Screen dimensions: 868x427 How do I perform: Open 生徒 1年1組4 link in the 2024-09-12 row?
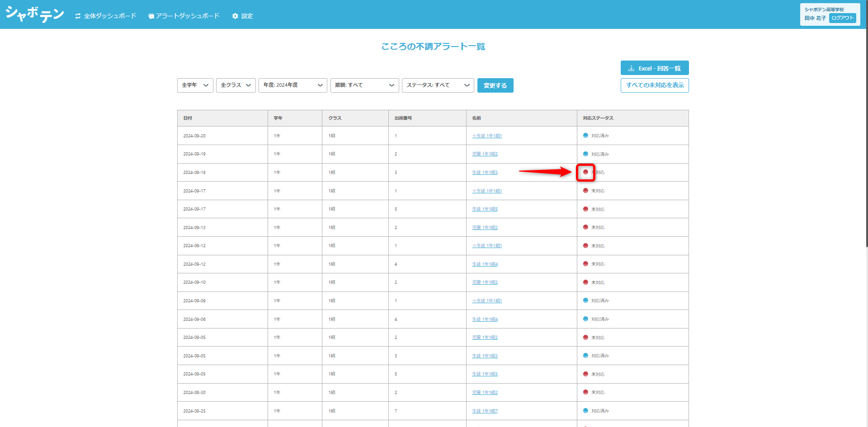coord(485,264)
